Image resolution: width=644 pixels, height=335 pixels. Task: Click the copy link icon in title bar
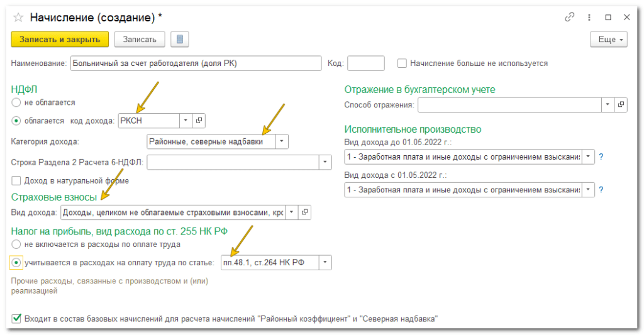pos(570,18)
